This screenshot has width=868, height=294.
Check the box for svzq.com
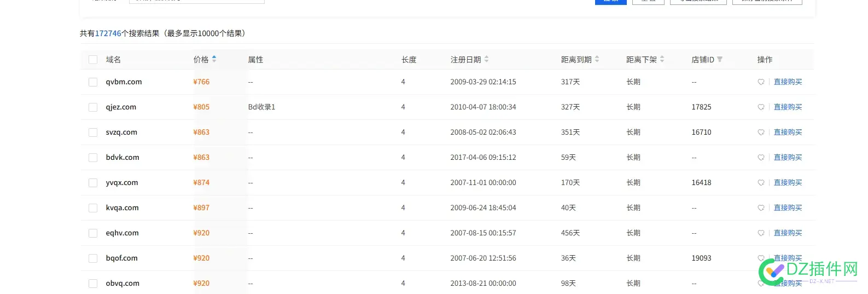pyautogui.click(x=93, y=132)
